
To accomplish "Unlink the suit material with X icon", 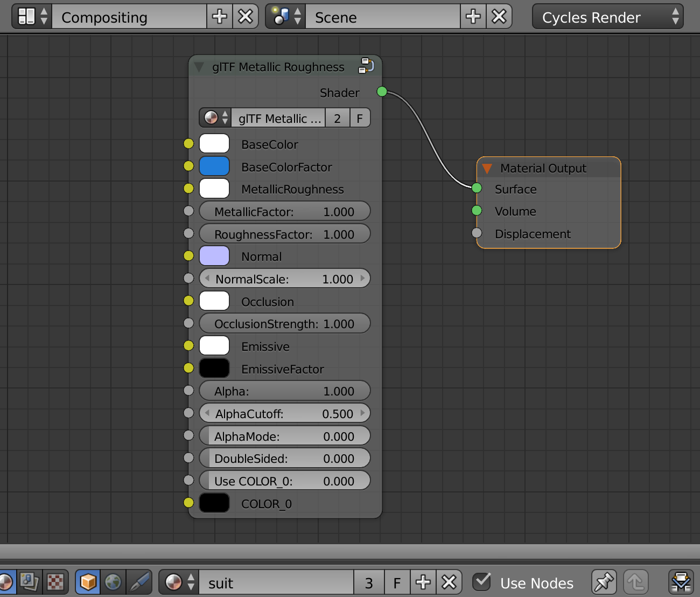I will 449,582.
